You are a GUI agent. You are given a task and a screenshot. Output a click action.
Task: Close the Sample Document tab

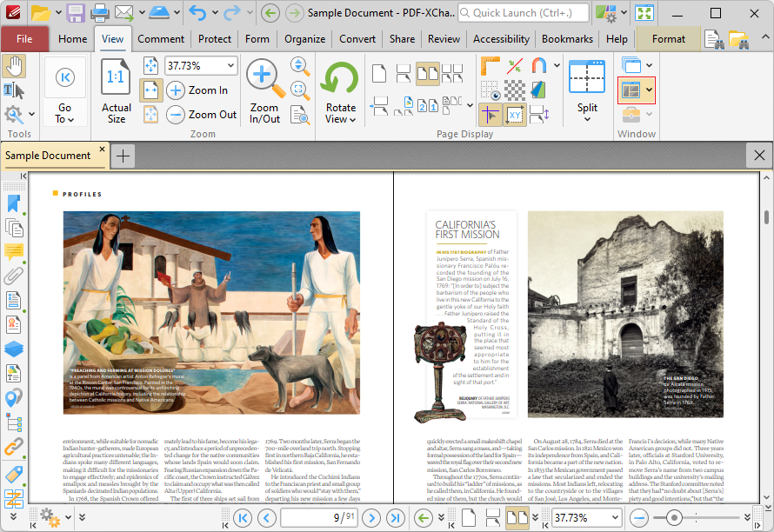102,149
